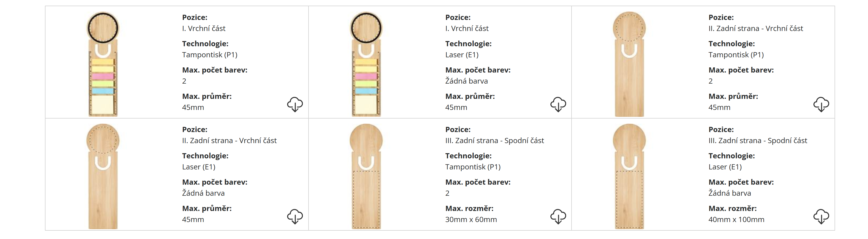Click the '30mm x 60mm' size value
This screenshot has width=868, height=239.
[x=471, y=219]
